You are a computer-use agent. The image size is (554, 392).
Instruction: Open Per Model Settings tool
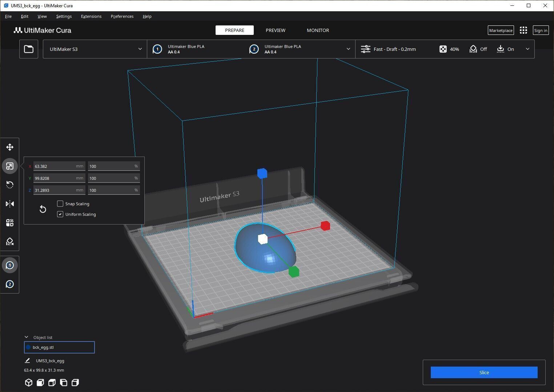pos(10,223)
